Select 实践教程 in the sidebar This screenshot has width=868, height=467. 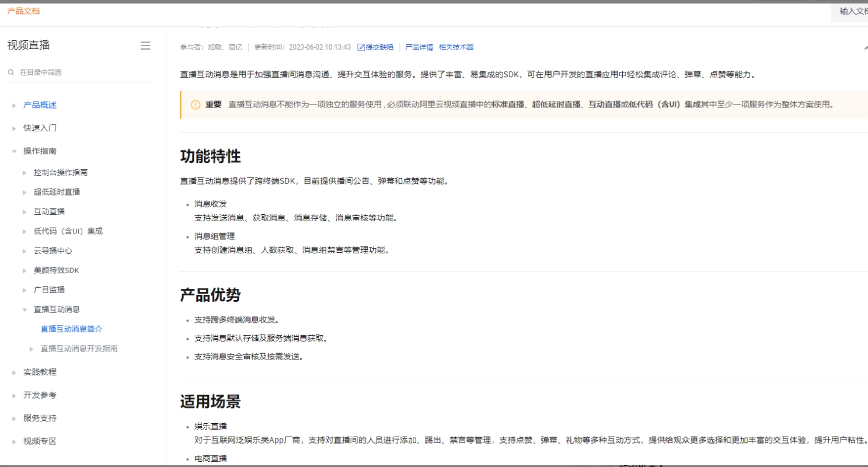[40, 372]
